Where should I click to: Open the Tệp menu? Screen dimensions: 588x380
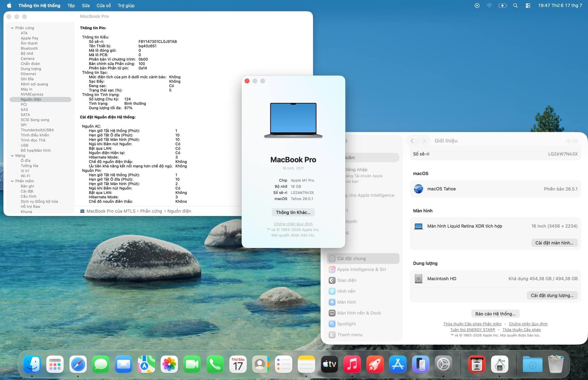click(x=71, y=5)
